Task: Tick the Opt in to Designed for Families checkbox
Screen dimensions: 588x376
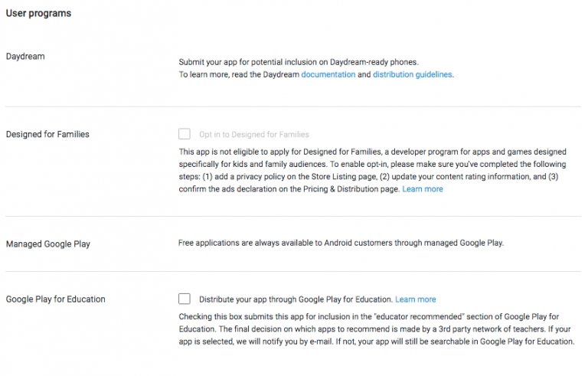Action: coord(185,134)
